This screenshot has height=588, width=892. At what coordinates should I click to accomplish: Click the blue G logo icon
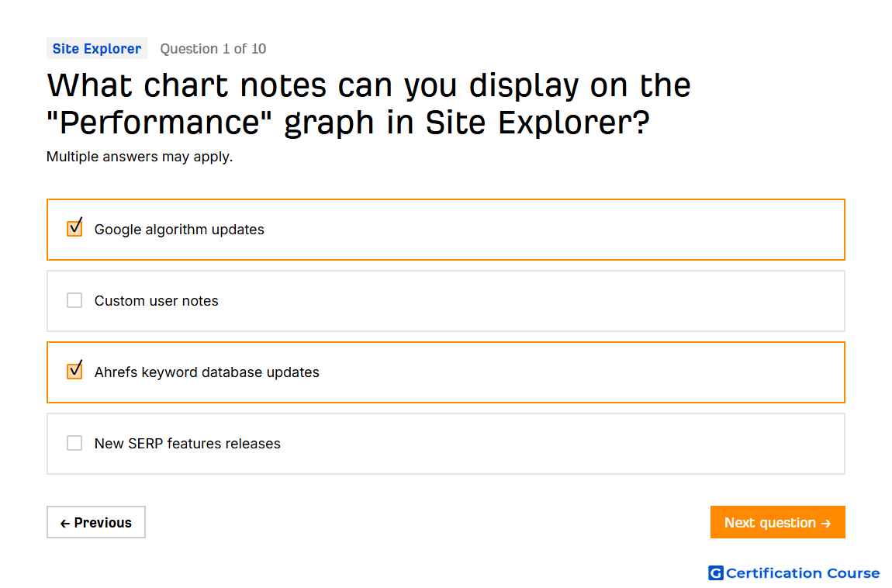[716, 572]
